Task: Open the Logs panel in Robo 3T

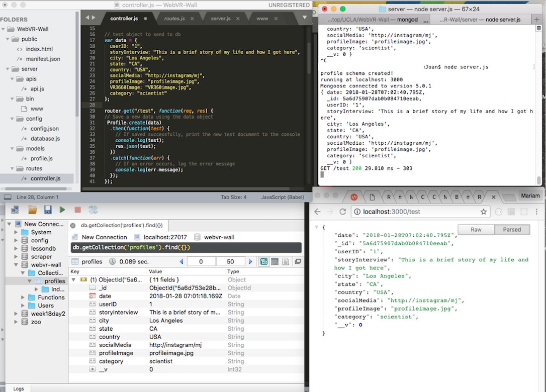Action: click(19, 388)
